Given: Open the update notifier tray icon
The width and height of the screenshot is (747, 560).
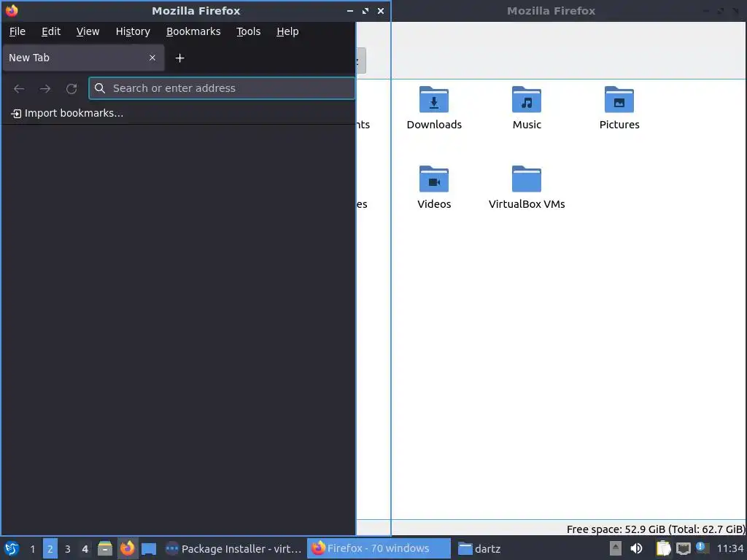Looking at the screenshot, I should pos(702,548).
